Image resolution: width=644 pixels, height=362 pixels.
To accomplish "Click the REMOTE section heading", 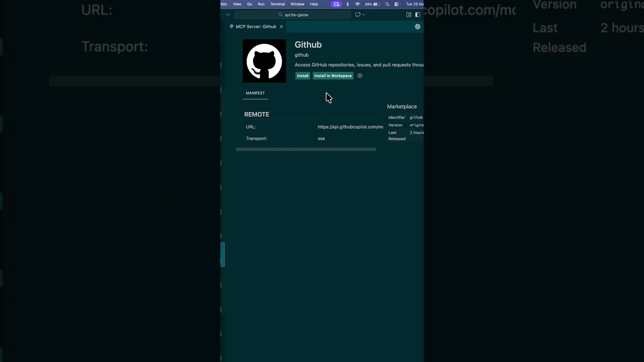I will tap(257, 115).
